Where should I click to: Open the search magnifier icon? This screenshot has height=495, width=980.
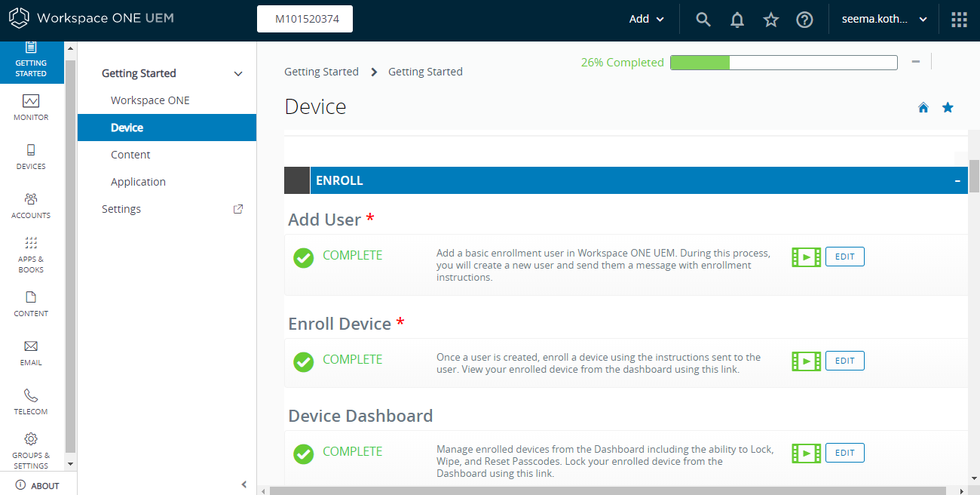pos(703,20)
